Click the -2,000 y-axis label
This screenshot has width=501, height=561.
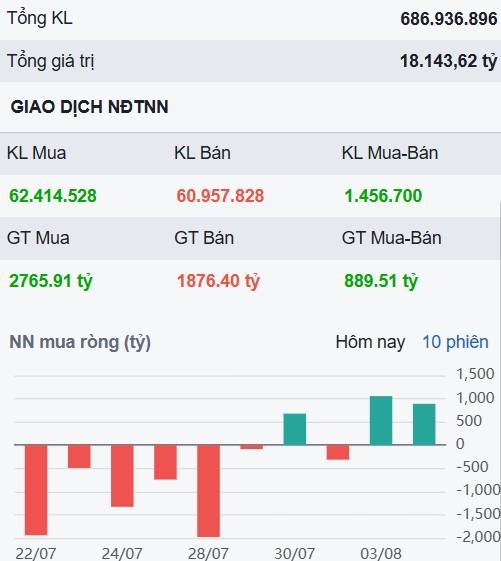click(x=478, y=536)
